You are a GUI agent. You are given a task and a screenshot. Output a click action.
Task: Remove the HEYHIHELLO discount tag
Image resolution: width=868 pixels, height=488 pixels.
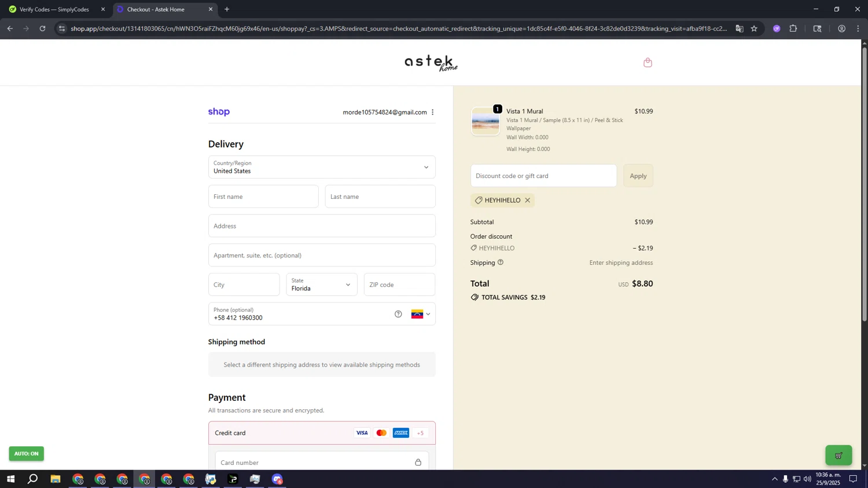(x=527, y=200)
